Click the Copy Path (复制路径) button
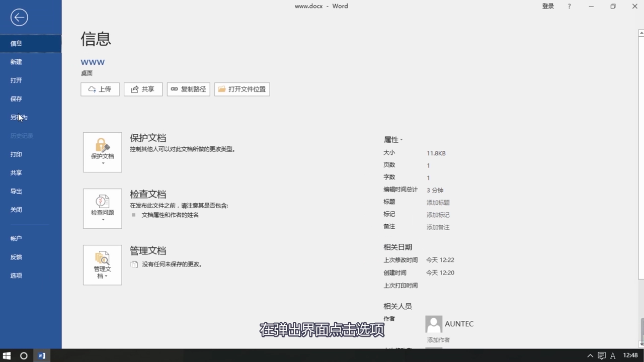 point(188,89)
